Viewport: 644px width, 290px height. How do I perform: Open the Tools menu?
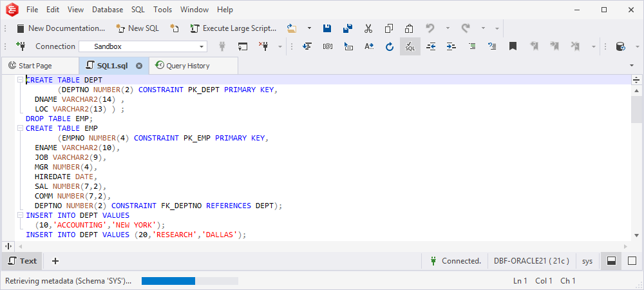pos(163,10)
